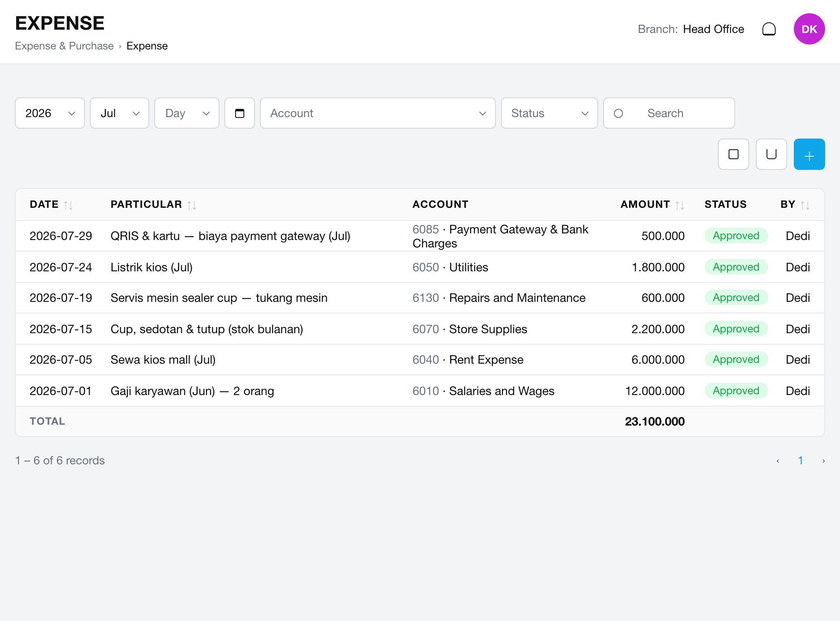Open the 2026 year dropdown
This screenshot has width=840, height=621.
(x=50, y=113)
